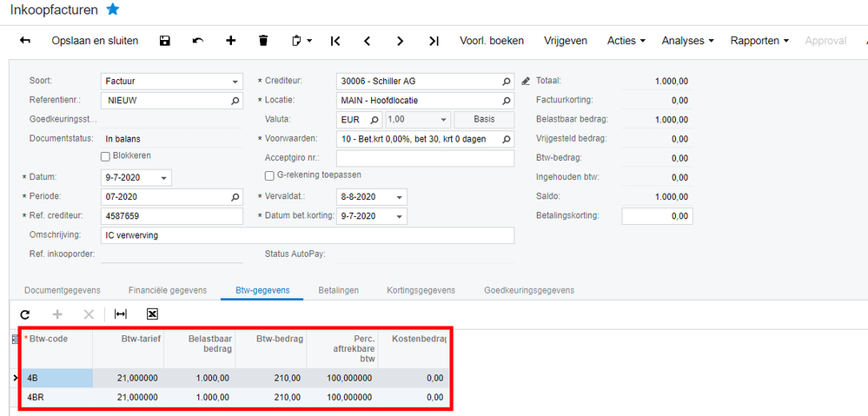Toggle the G-rekening toepassen checkbox
Image resolution: width=868 pixels, height=416 pixels.
click(x=269, y=175)
